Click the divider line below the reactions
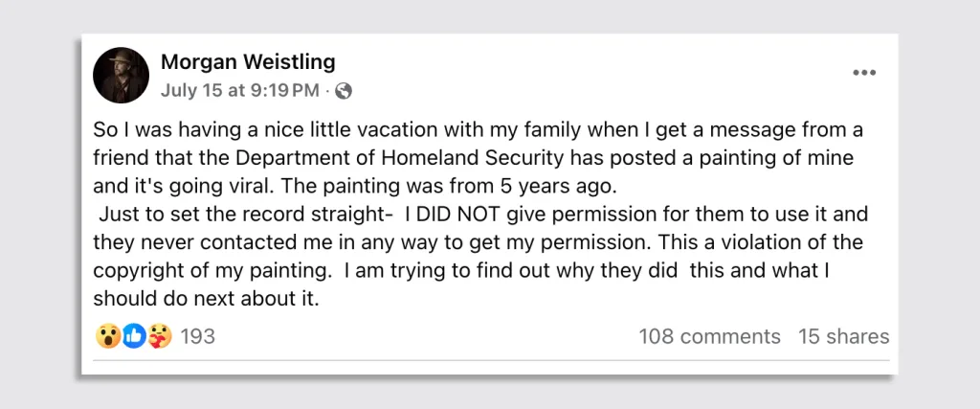 click(x=491, y=360)
